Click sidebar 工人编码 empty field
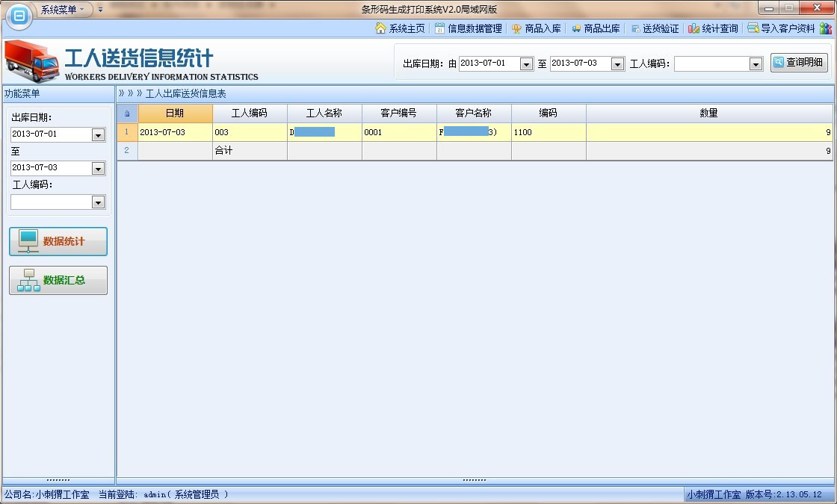This screenshot has width=837, height=504. point(52,202)
